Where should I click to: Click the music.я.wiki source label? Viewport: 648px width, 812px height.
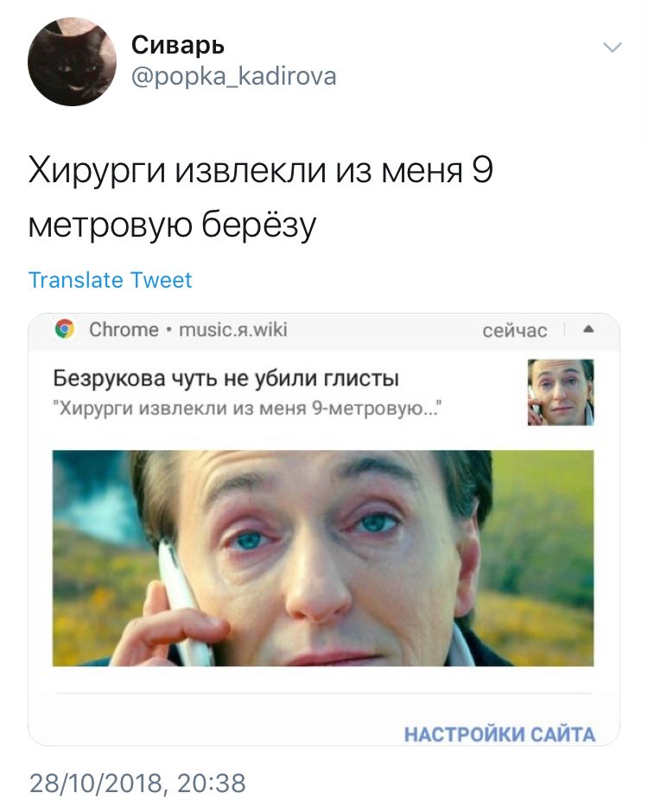tap(233, 329)
